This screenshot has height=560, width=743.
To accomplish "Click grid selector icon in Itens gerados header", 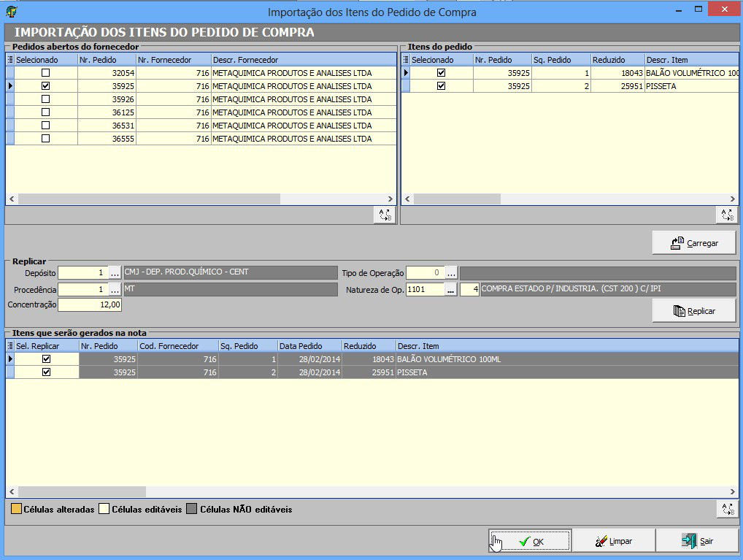I will [10, 346].
